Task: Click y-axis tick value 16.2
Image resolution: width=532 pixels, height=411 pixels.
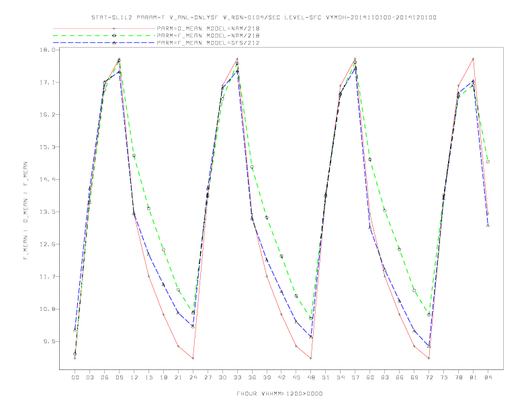Action: tap(47, 115)
